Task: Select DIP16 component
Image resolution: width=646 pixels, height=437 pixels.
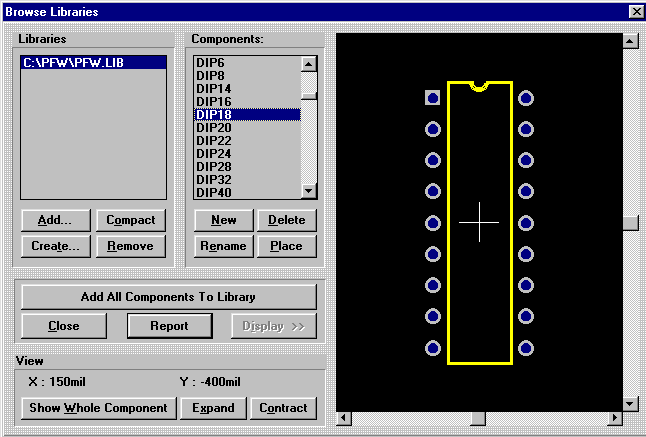Action: 247,102
